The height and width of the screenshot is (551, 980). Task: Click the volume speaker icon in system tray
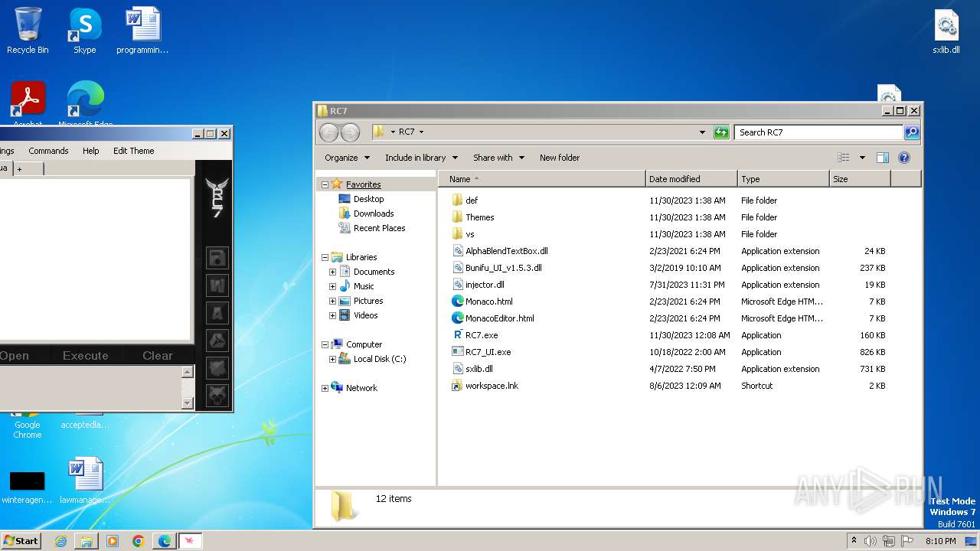871,541
